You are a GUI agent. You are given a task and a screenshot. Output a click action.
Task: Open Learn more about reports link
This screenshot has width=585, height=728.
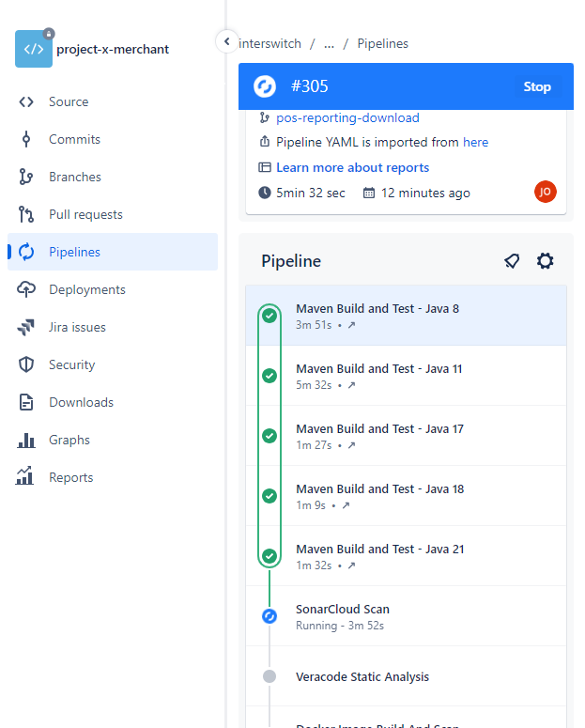point(352,167)
